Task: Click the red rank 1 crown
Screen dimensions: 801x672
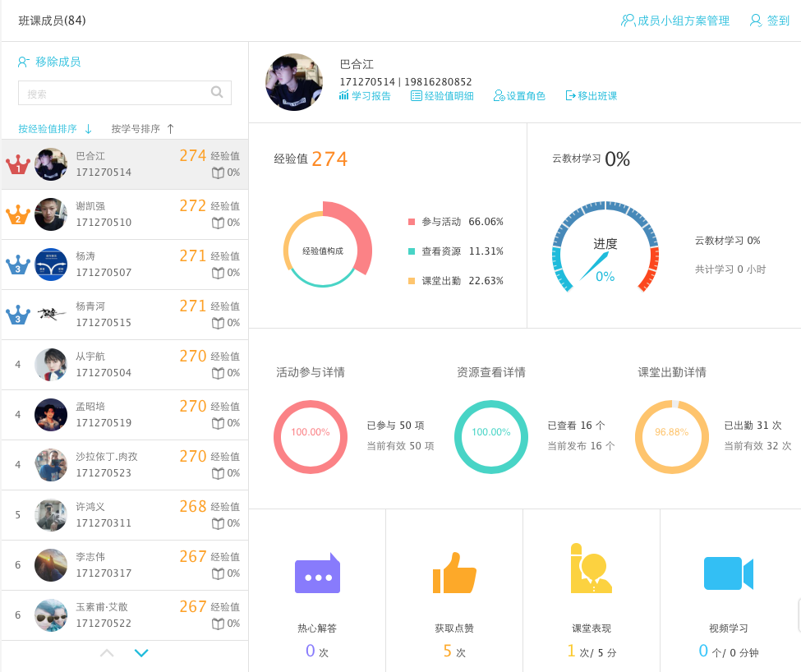Action: click(18, 165)
